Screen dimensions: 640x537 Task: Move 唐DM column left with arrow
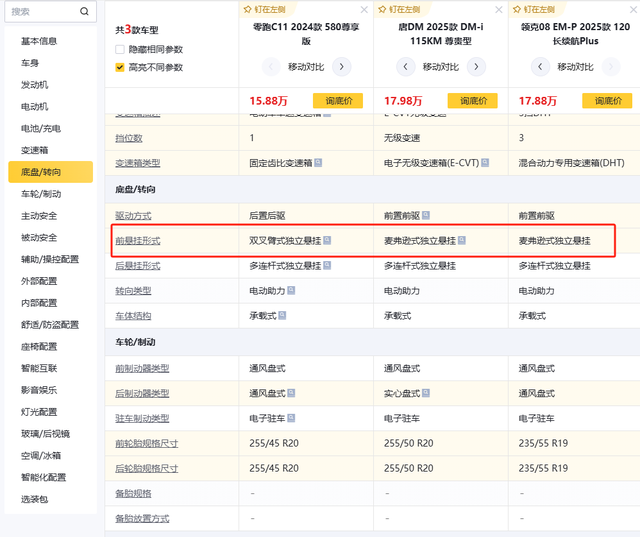pos(406,67)
